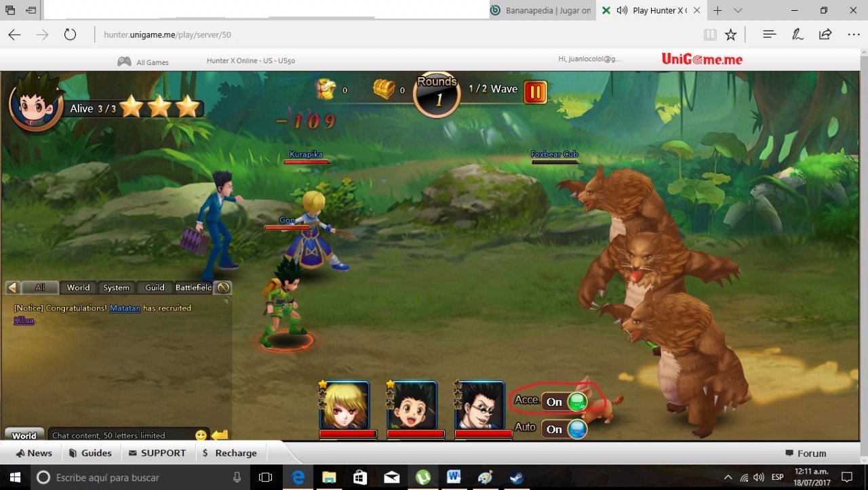Viewport: 868px width, 490px height.
Task: Open the SUPPORT link in footer bar
Action: 157,453
